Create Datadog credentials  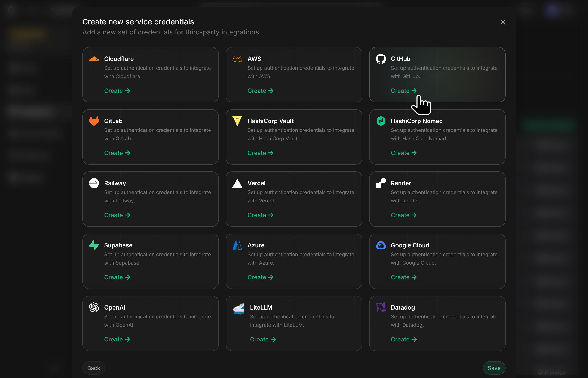pyautogui.click(x=404, y=339)
